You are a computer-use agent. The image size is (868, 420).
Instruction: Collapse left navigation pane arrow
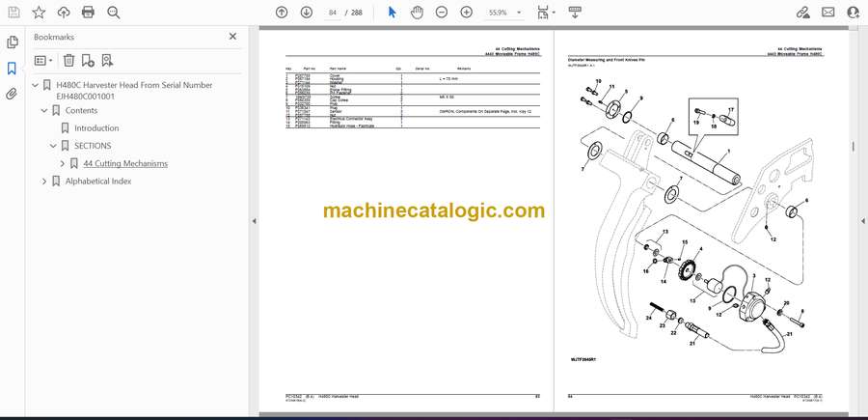click(x=254, y=221)
